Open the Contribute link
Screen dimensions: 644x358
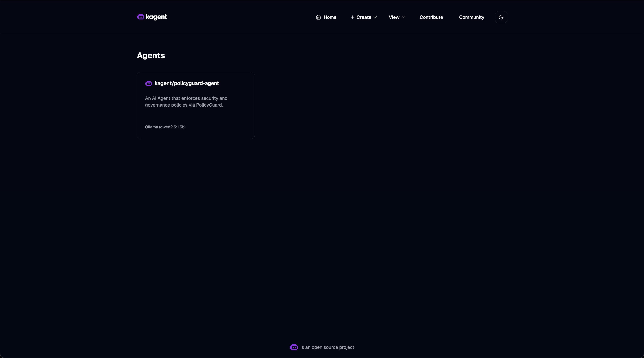click(x=431, y=17)
